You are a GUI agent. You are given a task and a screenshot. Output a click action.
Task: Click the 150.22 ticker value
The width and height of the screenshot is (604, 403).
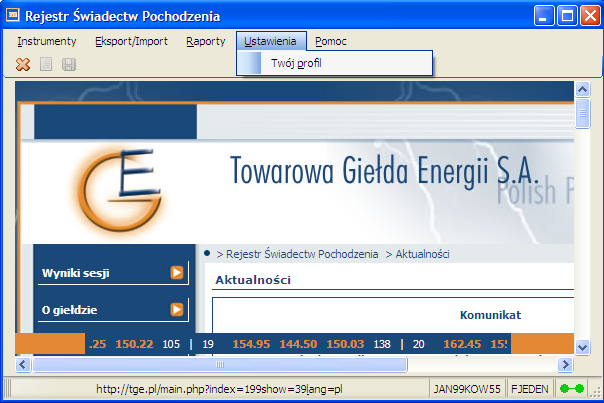(x=134, y=344)
